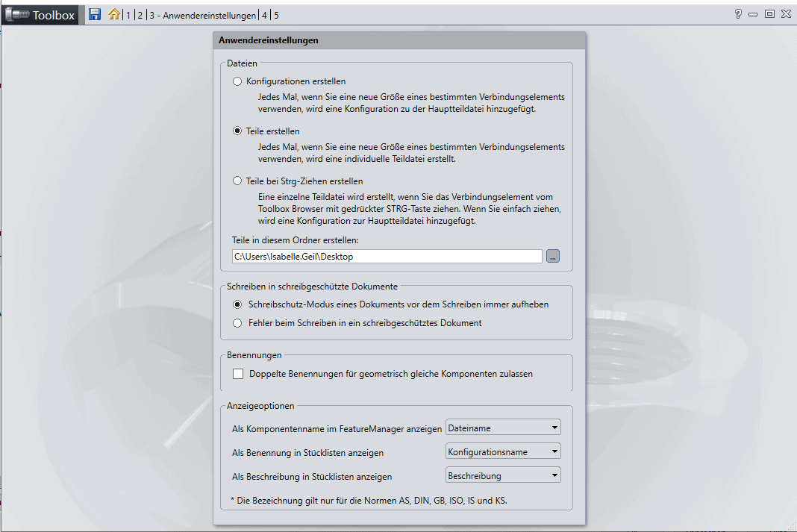Enable Teile bei Strg-Ziehen erstellen
797x532 pixels.
237,181
